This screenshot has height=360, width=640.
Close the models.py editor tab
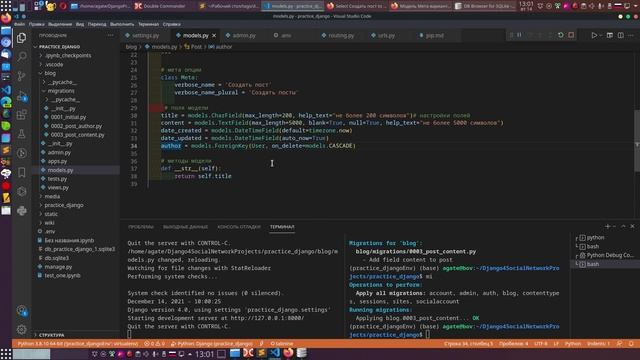tap(214, 36)
